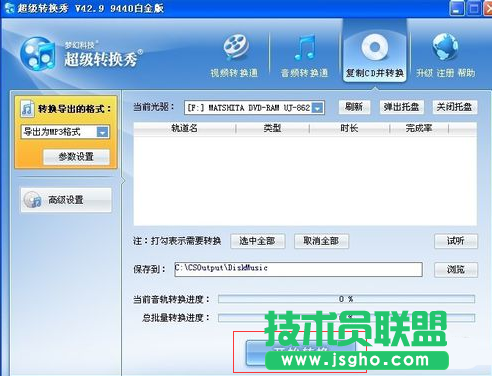Open 升级 注册 帮助 section
The height and width of the screenshot is (376, 492).
click(x=446, y=55)
